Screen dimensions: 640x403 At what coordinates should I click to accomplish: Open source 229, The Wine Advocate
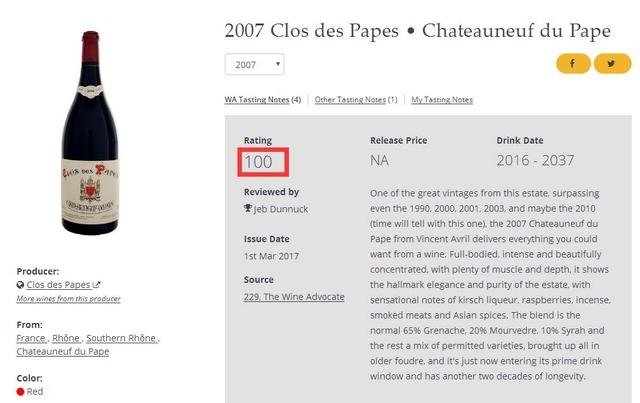tap(294, 297)
